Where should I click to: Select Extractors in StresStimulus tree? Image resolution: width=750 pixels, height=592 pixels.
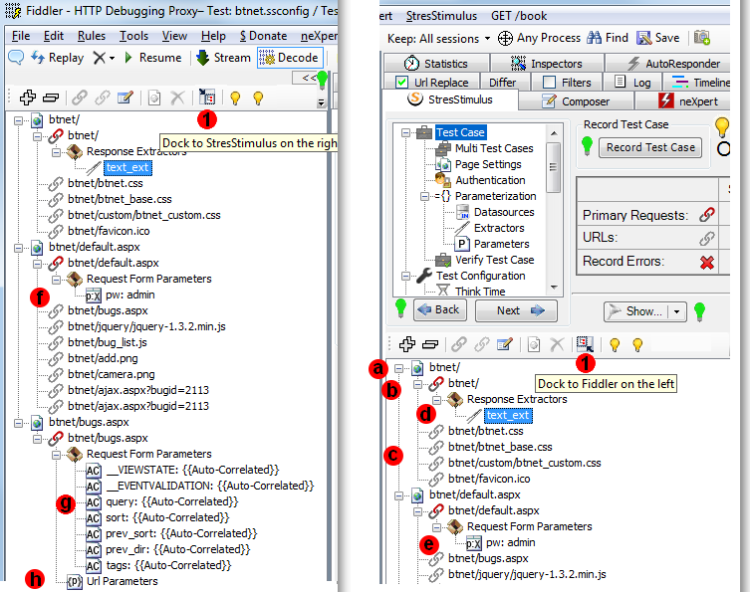(x=499, y=228)
